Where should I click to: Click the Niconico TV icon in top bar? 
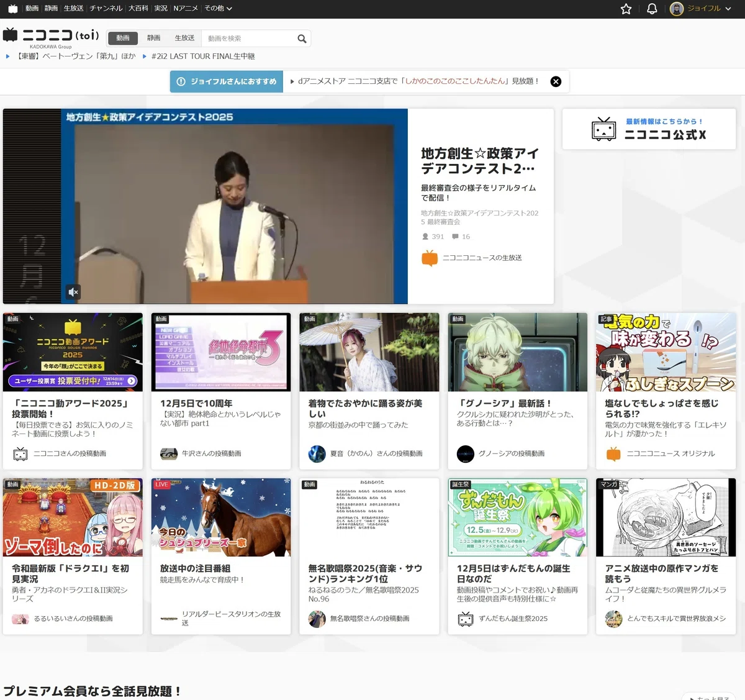tap(12, 9)
